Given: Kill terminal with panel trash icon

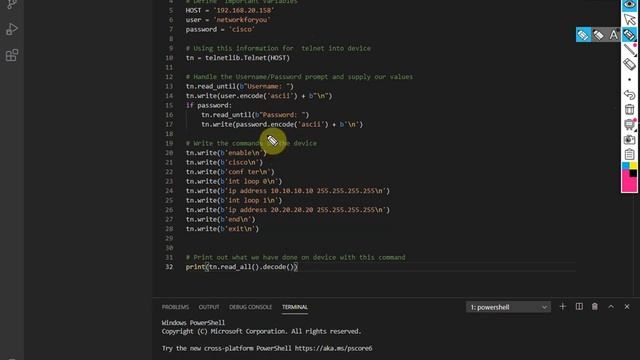Looking at the screenshot, I should tap(595, 307).
